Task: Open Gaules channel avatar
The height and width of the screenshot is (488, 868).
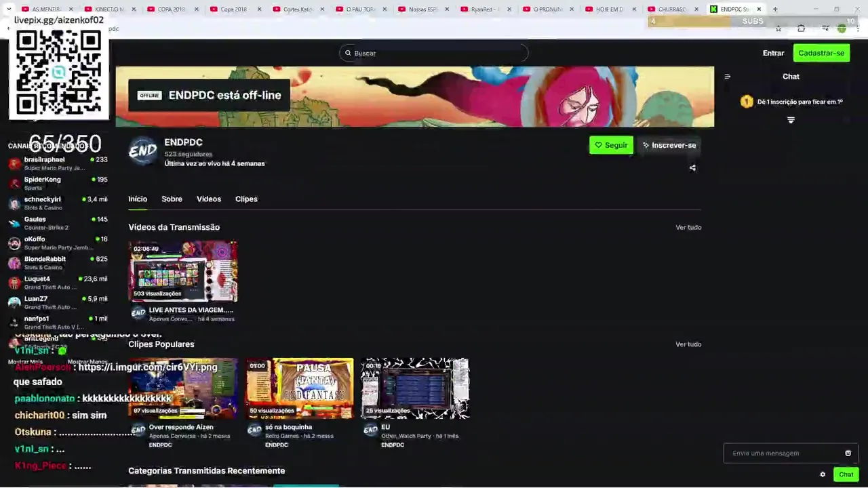Action: coord(14,223)
